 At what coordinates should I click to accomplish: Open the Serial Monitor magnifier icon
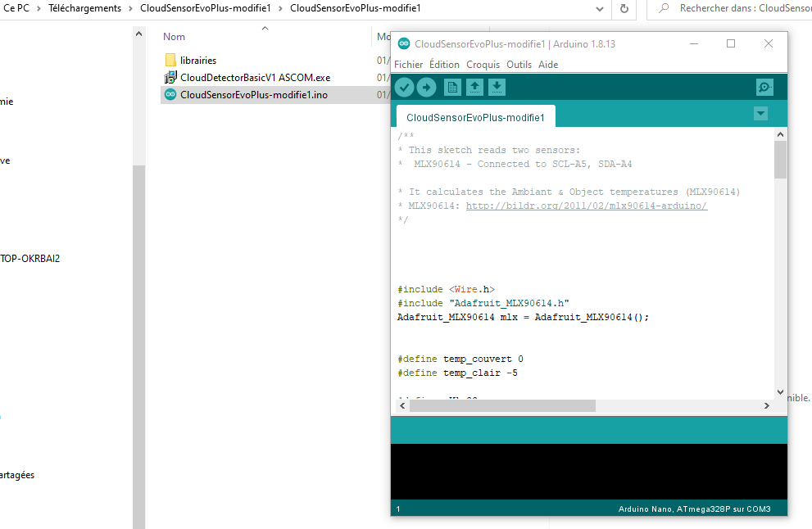[764, 88]
